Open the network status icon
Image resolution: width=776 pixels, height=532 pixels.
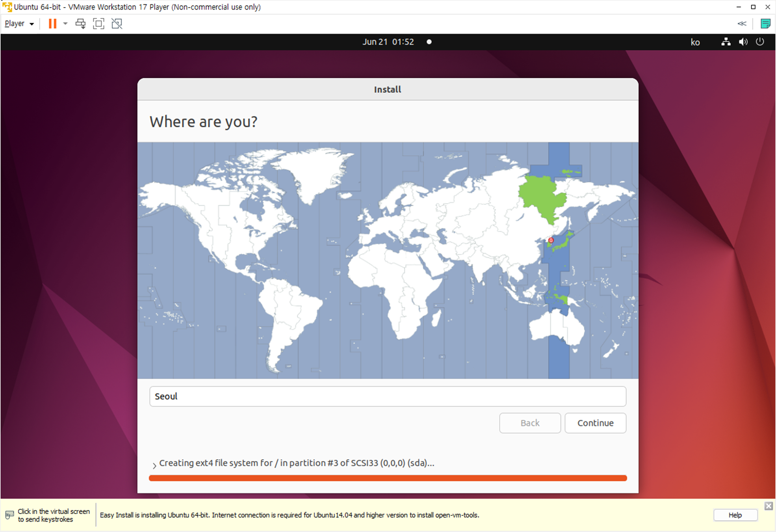(726, 42)
